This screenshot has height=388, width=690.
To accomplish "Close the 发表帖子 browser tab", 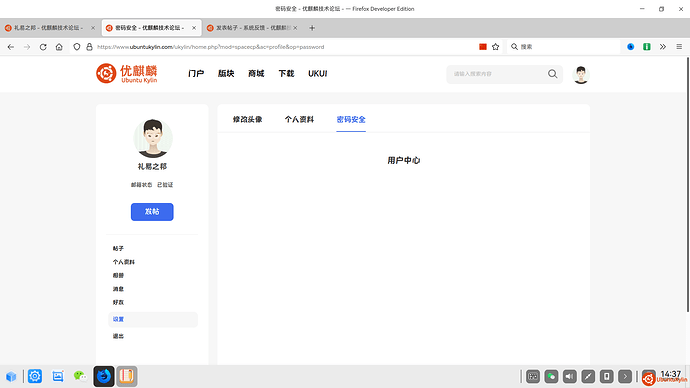I will 295,28.
